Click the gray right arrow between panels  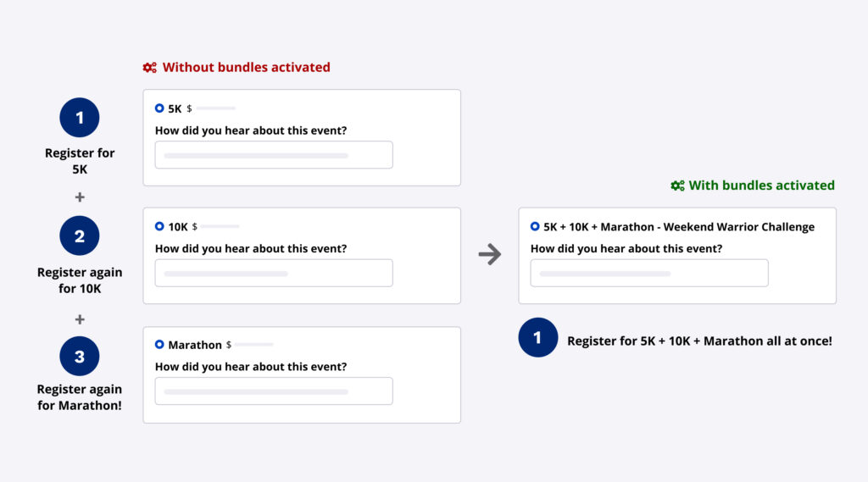pyautogui.click(x=490, y=254)
